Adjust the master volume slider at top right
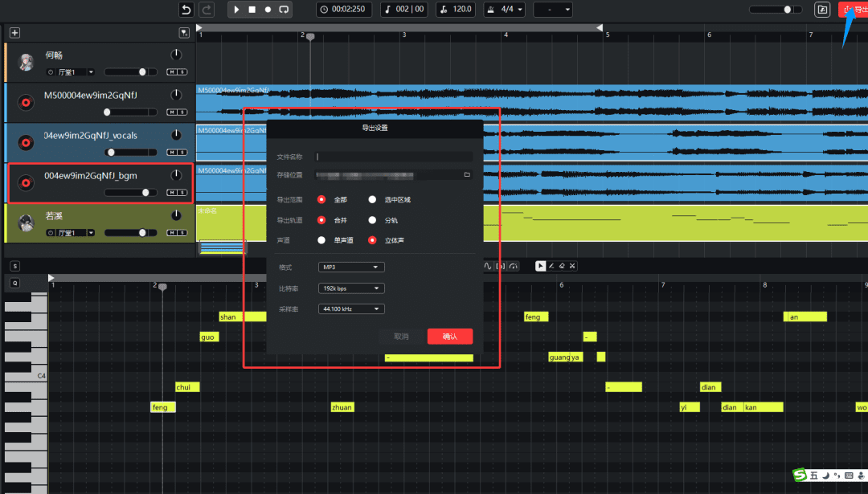The height and width of the screenshot is (494, 868). 776,10
